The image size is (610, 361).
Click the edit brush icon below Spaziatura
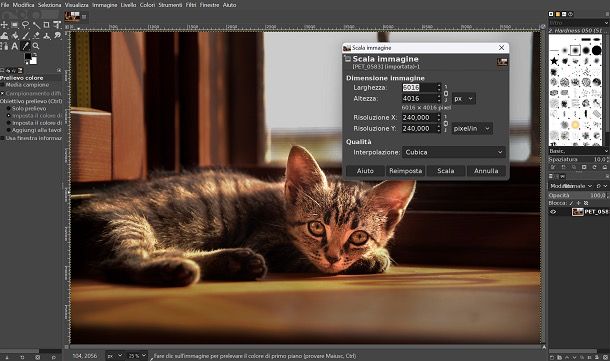tap(552, 167)
